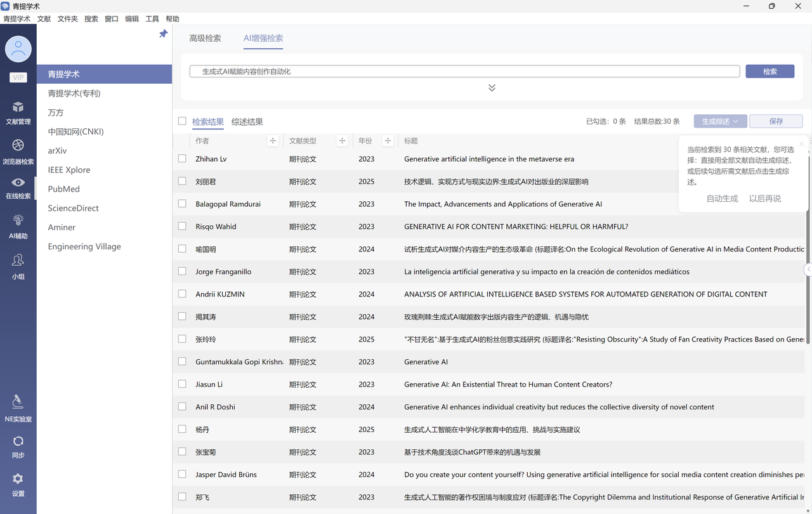
Task: Open the 窗口 menu
Action: 112,19
